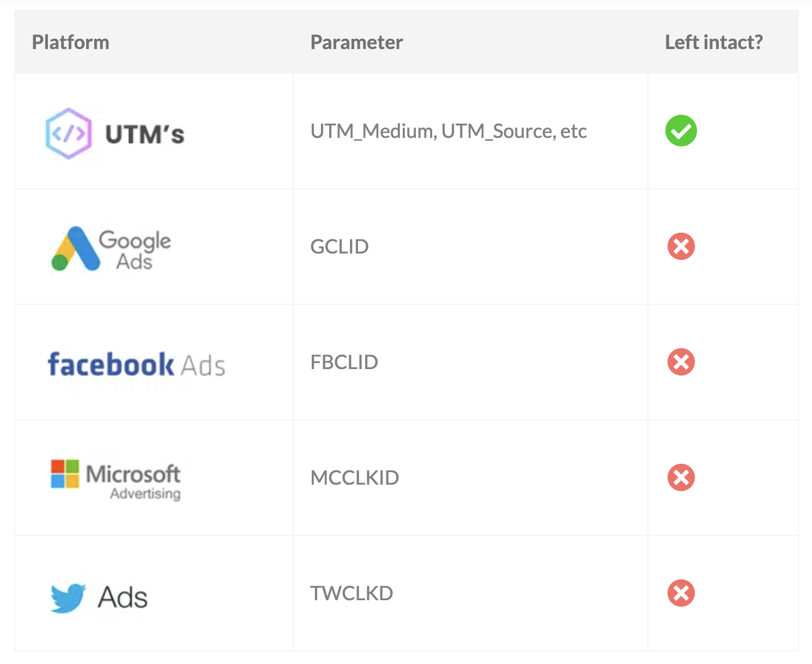Image resolution: width=812 pixels, height=664 pixels.
Task: Click the Parameter column header
Action: pos(356,43)
